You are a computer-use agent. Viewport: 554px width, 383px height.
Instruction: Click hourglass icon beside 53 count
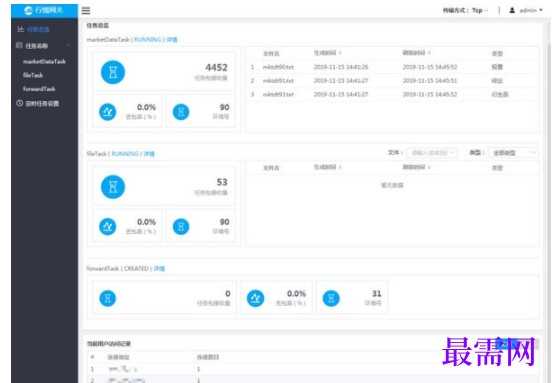[x=113, y=187]
